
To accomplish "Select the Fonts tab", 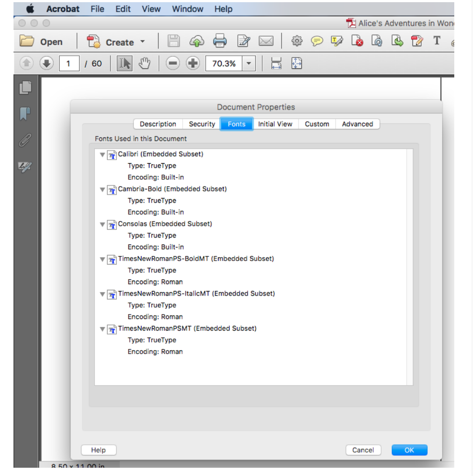I will [x=236, y=124].
